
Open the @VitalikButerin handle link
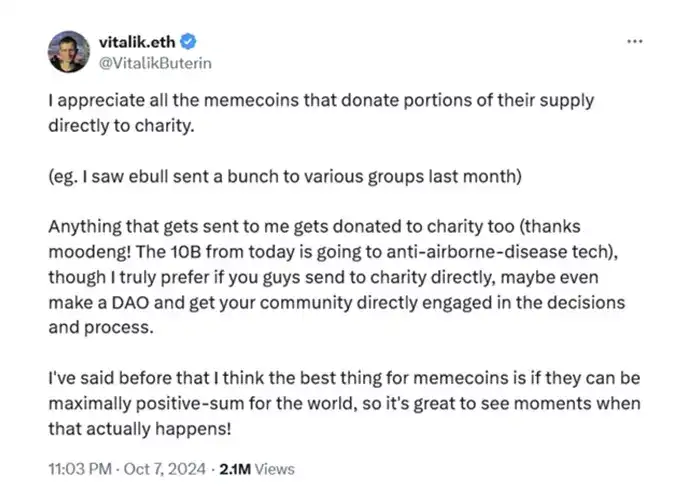click(155, 63)
